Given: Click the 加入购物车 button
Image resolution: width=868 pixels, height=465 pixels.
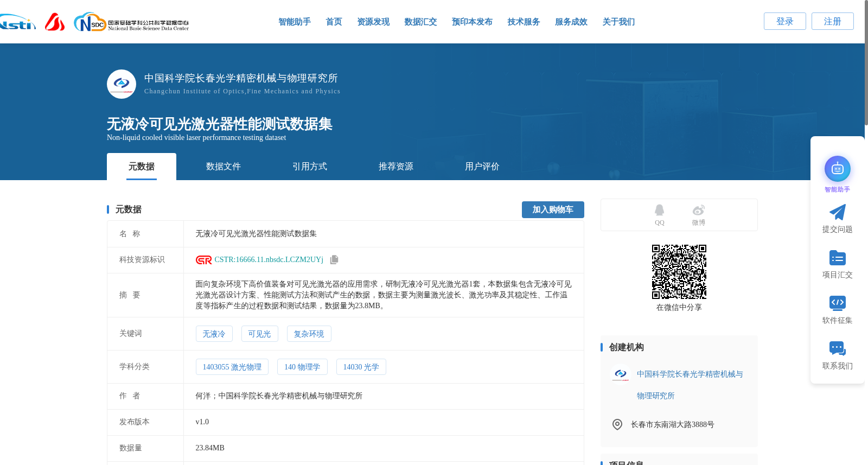Looking at the screenshot, I should (553, 209).
